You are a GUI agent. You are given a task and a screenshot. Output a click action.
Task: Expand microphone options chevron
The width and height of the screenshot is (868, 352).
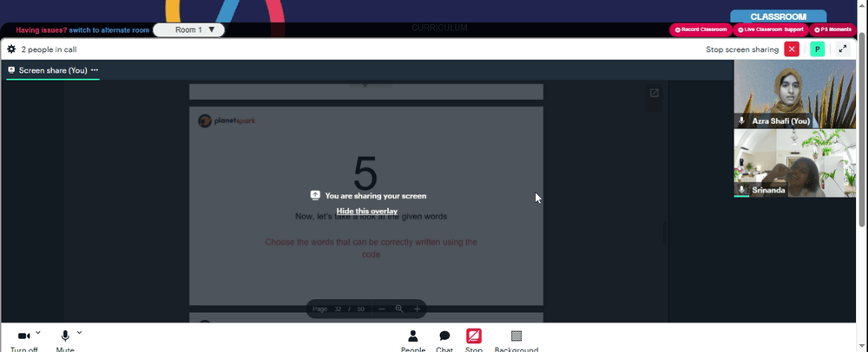click(x=79, y=333)
